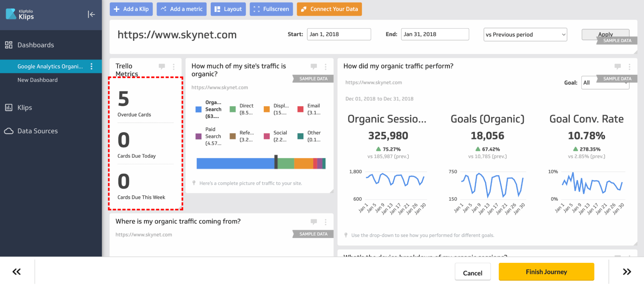This screenshot has height=286, width=644.
Task: Click the Display orange legend swatch
Action: [267, 109]
